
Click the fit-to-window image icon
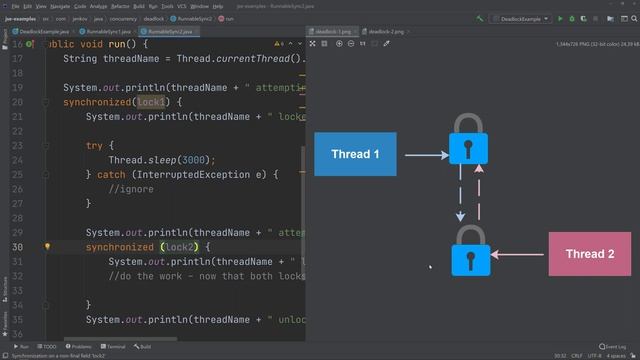tap(374, 44)
